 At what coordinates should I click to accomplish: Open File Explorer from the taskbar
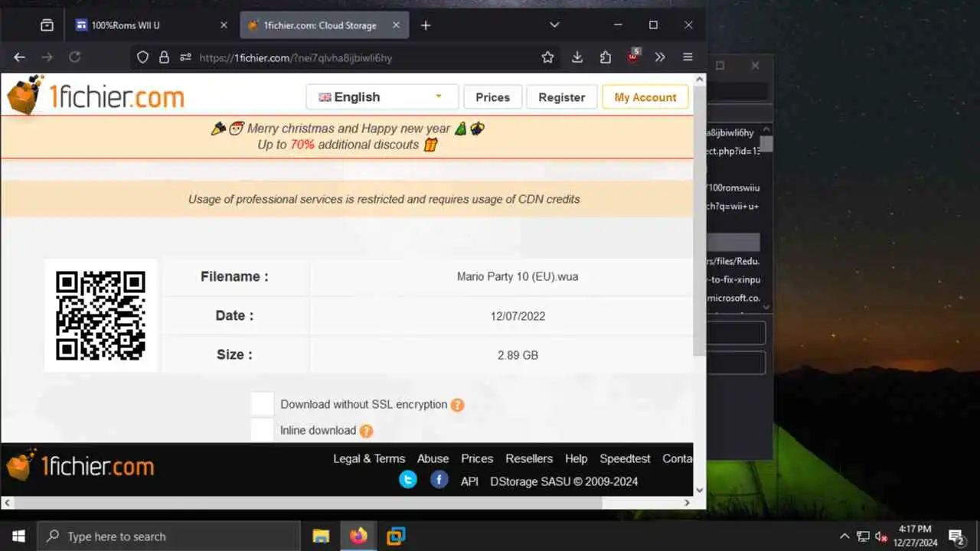[x=322, y=536]
